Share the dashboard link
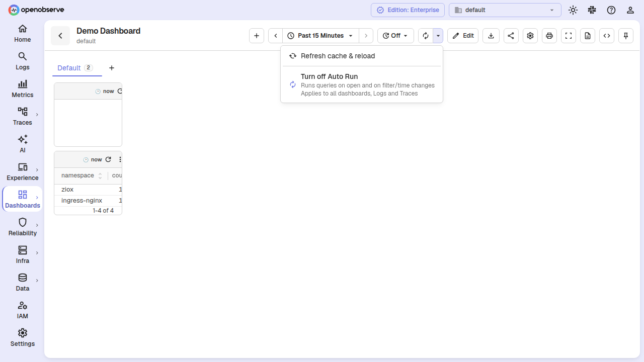The height and width of the screenshot is (362, 644). (511, 36)
